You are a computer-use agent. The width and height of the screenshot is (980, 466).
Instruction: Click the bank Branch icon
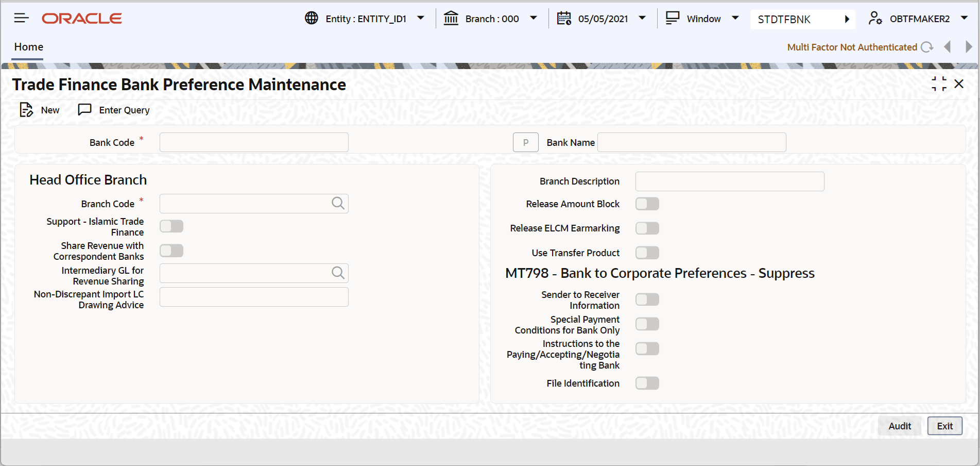tap(451, 18)
